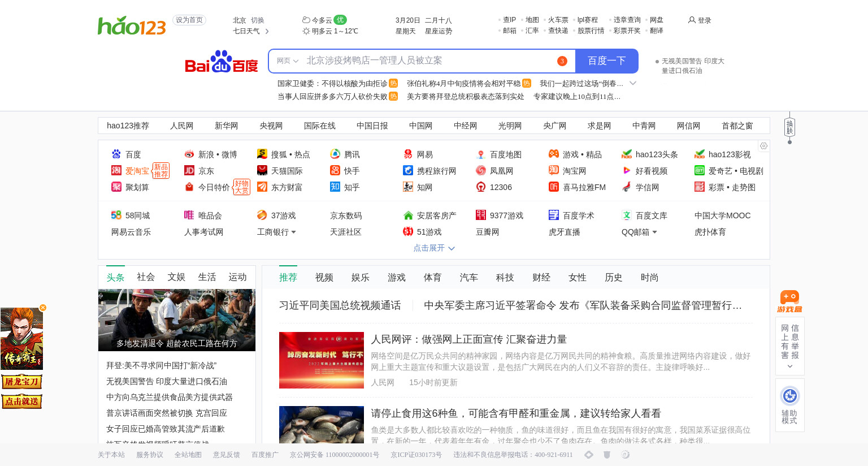Image resolution: width=868 pixels, height=466 pixels.
Task: Close the floating game ad
Action: tap(43, 308)
